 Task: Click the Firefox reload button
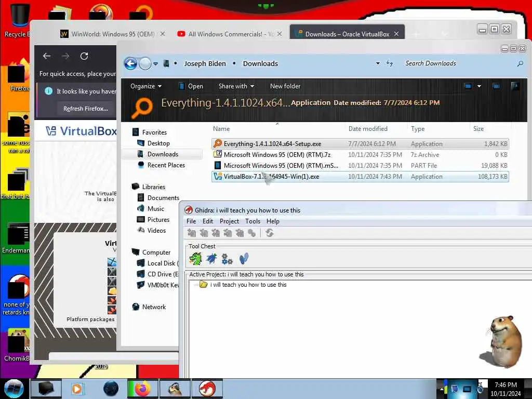point(84,56)
